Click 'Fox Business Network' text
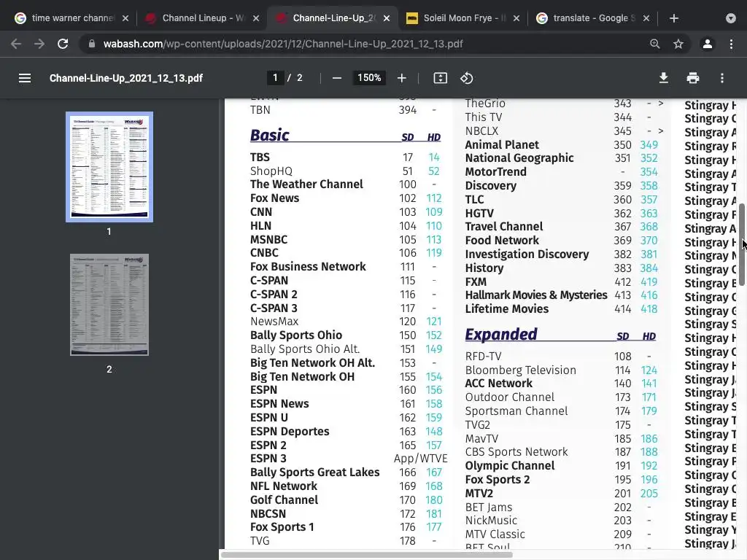Screen dimensions: 747x560 308,267
